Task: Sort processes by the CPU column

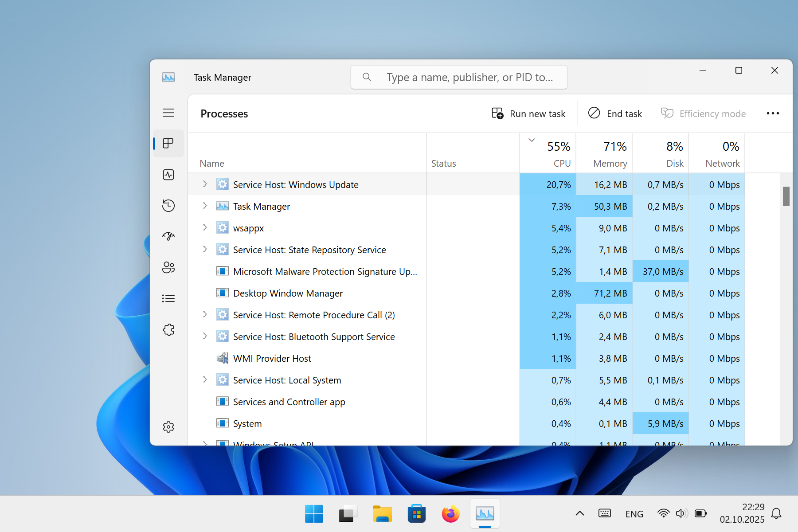Action: pyautogui.click(x=548, y=153)
